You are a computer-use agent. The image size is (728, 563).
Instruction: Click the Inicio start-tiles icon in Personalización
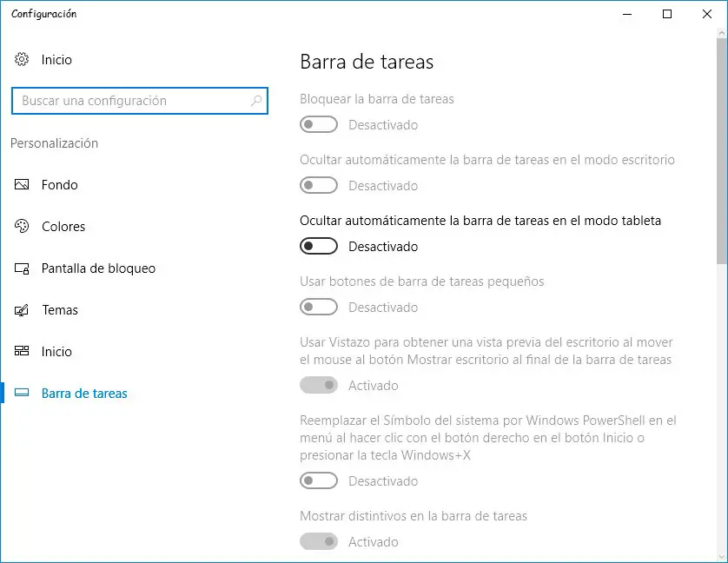coord(23,352)
